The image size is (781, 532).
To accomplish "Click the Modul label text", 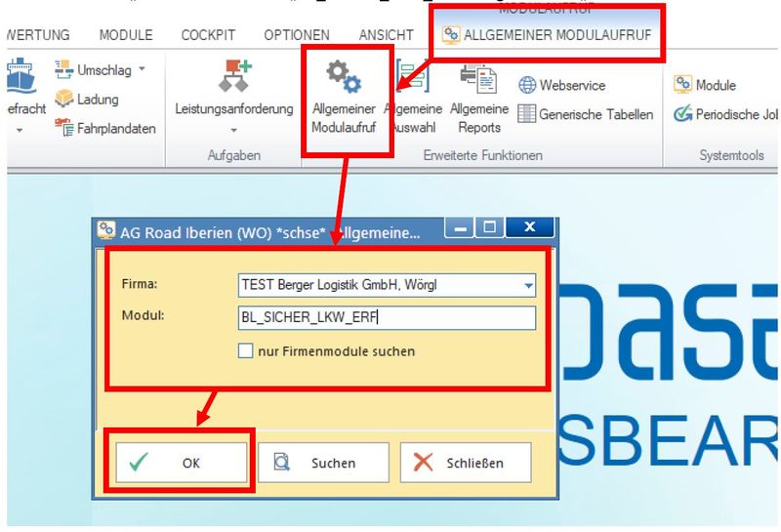I will [x=143, y=315].
